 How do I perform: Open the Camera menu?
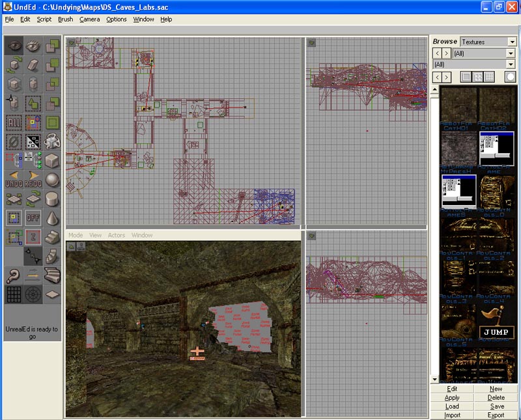[89, 20]
